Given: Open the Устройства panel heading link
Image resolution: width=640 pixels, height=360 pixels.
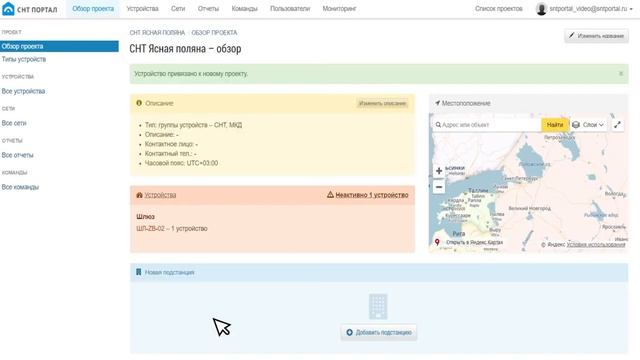Looking at the screenshot, I should point(160,195).
